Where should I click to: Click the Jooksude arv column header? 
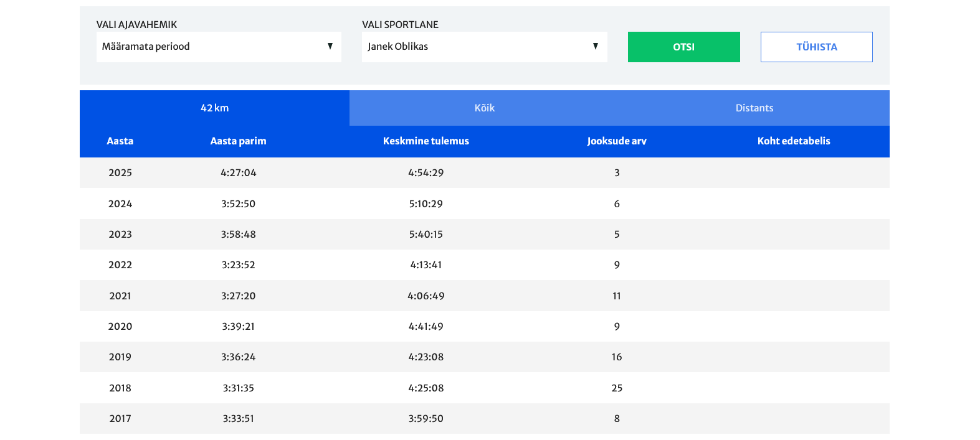[616, 141]
